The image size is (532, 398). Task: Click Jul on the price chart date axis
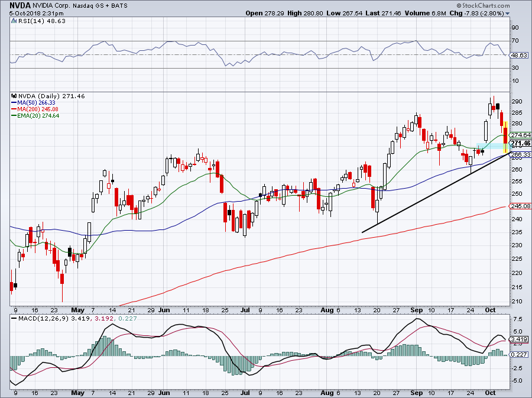245,310
